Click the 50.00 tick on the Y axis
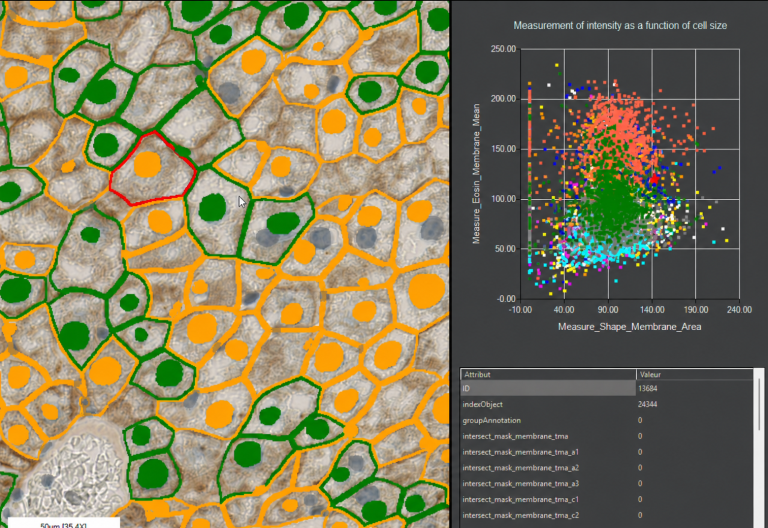 coord(506,249)
